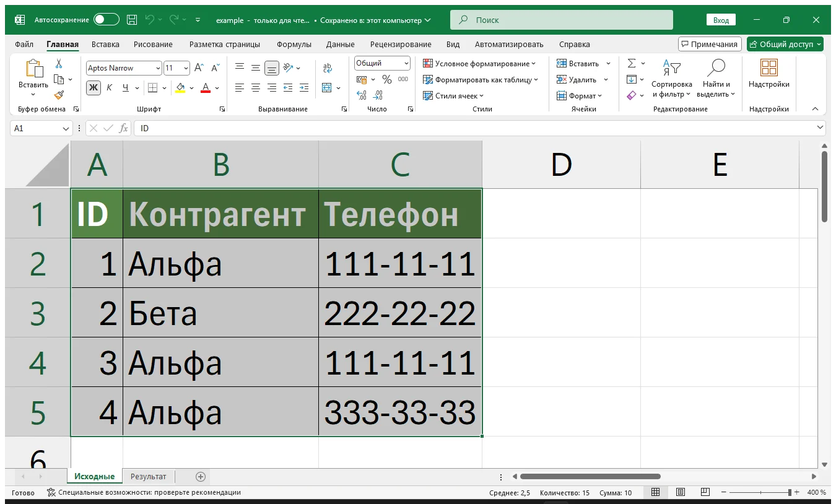Switch to Normal view in status bar
The width and height of the screenshot is (836, 504).
click(x=655, y=492)
